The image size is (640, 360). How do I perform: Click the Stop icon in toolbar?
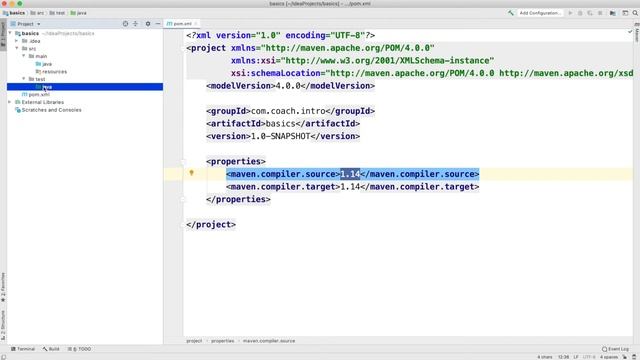(x=600, y=13)
